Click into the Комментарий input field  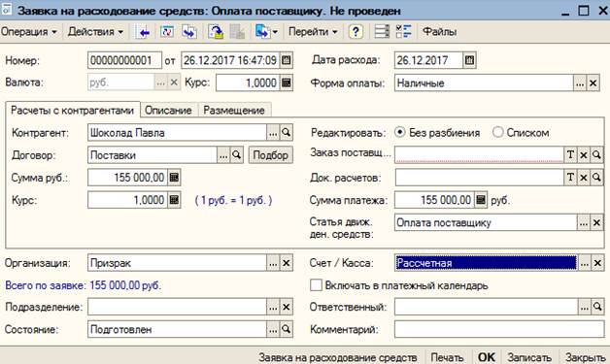pyautogui.click(x=499, y=329)
